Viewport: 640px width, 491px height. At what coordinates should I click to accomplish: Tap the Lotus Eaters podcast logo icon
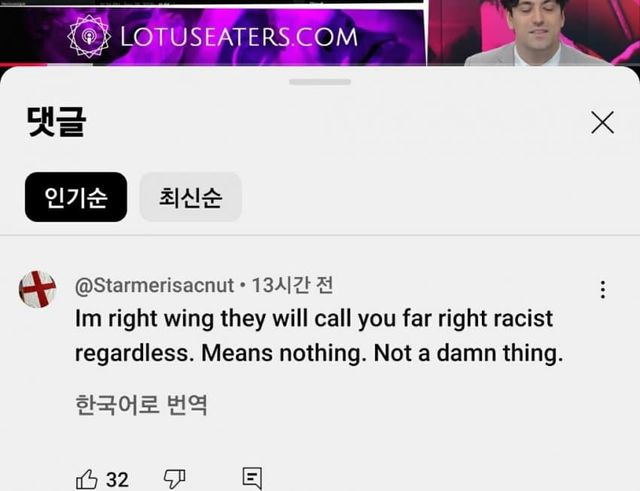[89, 37]
